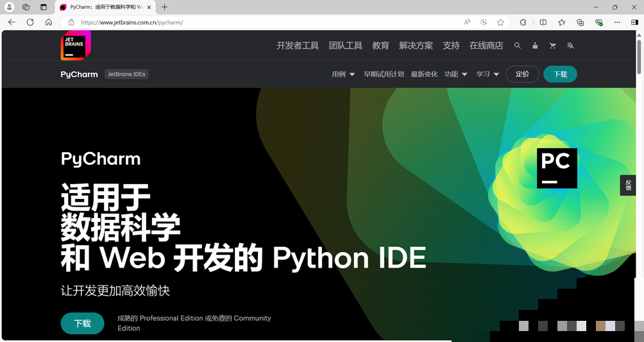Open the 反馈 feedback side tab
644x342 pixels.
coord(628,185)
